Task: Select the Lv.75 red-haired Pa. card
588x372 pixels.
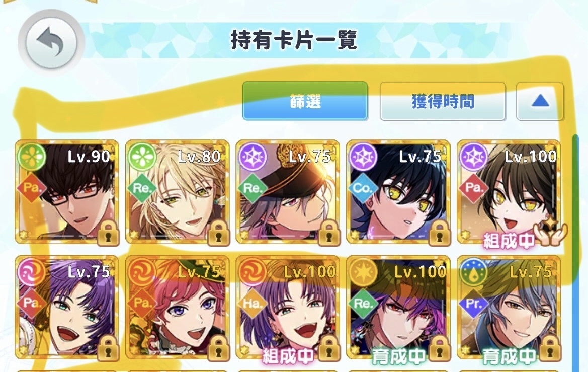Action: tap(178, 308)
